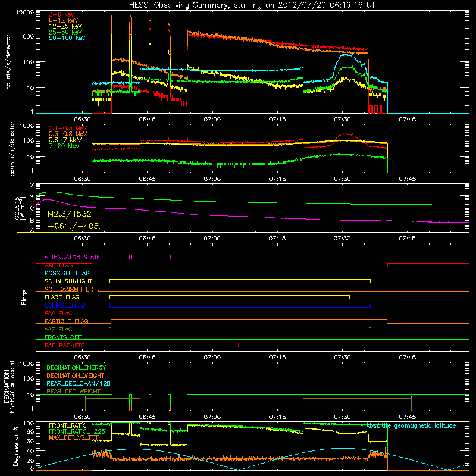Pick the 50-100 keV legend entry
The image size is (476, 476).
[x=67, y=38]
